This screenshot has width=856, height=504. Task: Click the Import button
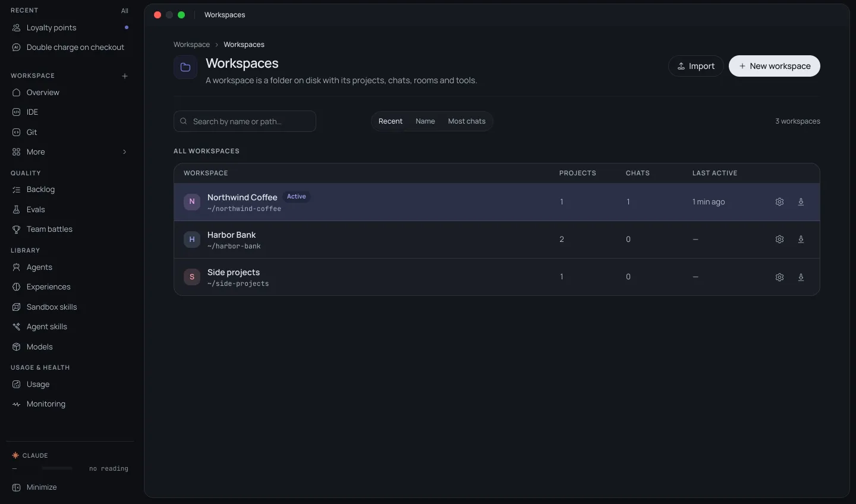[x=696, y=66]
